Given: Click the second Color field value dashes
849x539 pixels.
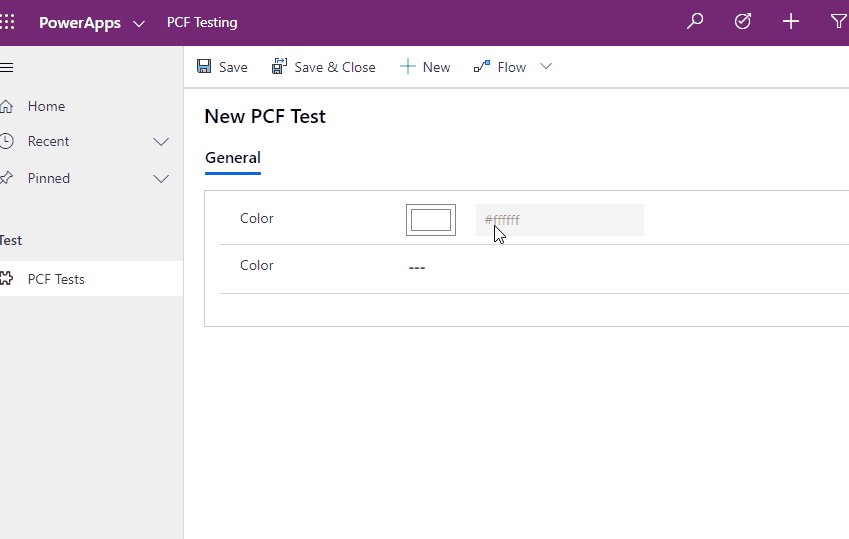Looking at the screenshot, I should coord(417,268).
